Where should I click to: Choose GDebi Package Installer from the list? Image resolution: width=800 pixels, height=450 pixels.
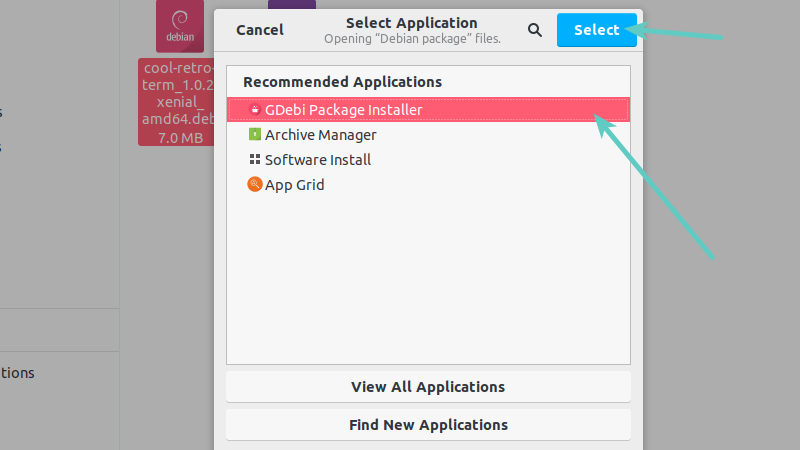click(429, 110)
